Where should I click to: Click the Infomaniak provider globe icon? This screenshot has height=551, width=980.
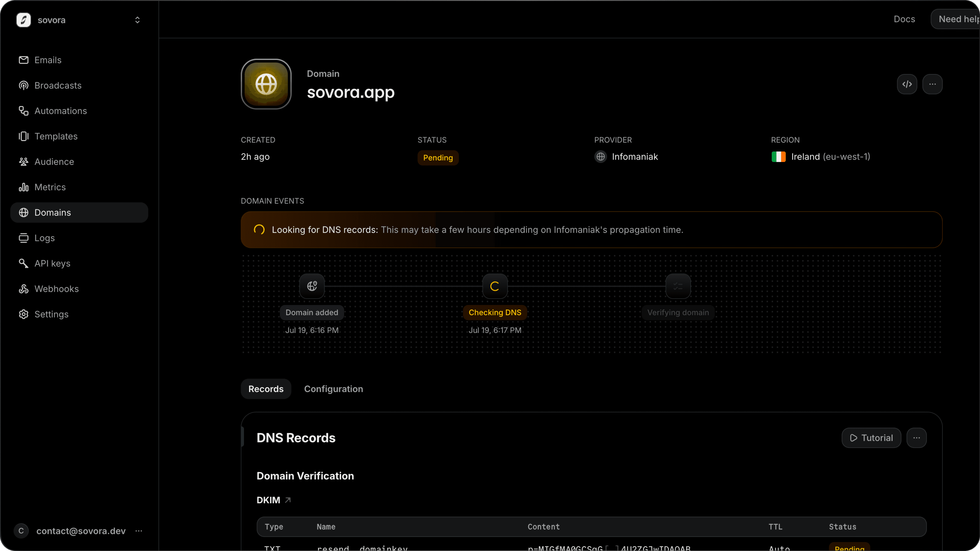coord(601,157)
